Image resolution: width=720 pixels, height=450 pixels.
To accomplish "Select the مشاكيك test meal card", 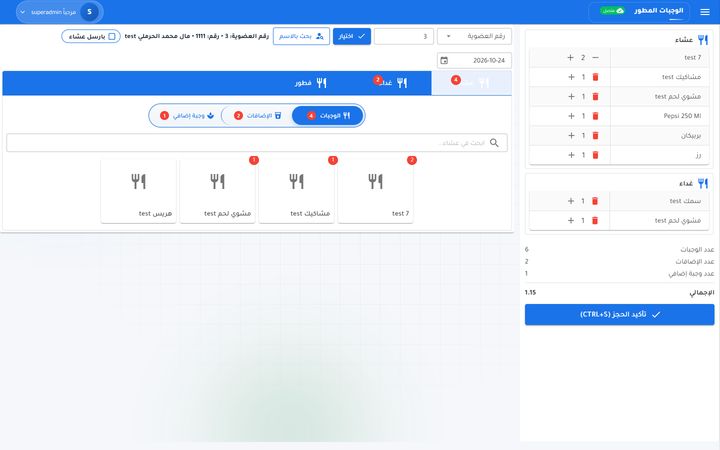I will pyautogui.click(x=296, y=191).
